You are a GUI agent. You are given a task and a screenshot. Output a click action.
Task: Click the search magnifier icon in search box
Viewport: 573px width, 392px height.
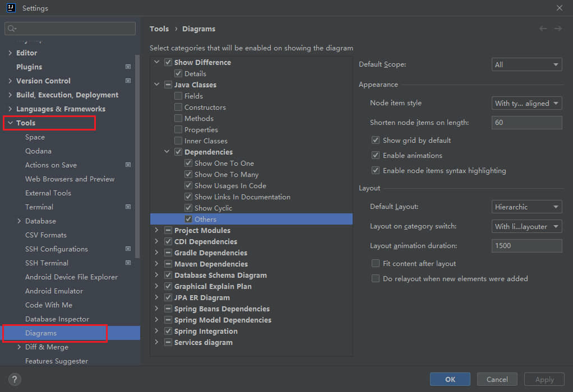(x=12, y=29)
